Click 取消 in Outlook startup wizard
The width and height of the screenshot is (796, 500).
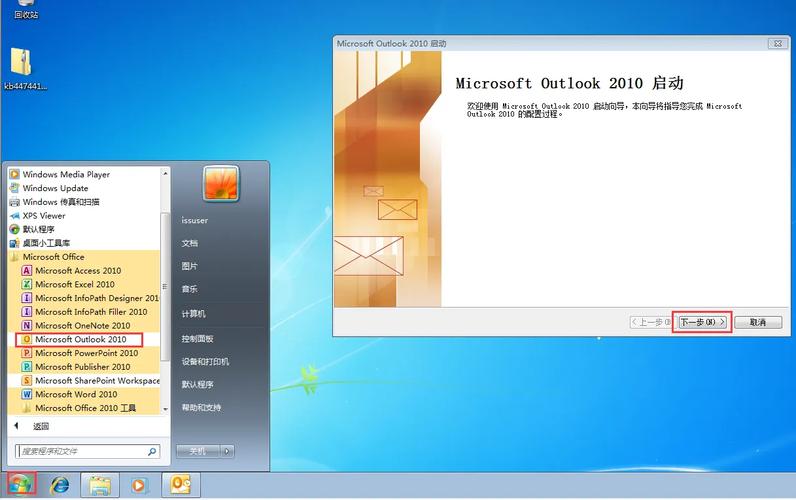point(758,322)
